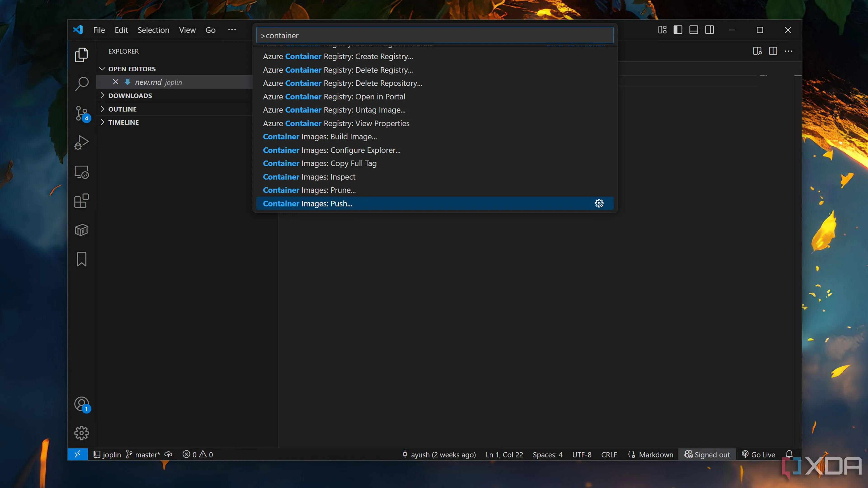Open the File menu
Viewport: 868px width, 488px height.
[99, 30]
